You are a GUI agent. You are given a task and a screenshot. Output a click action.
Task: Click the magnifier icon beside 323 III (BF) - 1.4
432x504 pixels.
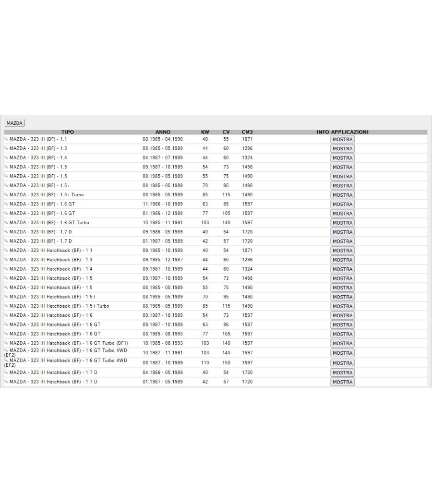[6, 157]
